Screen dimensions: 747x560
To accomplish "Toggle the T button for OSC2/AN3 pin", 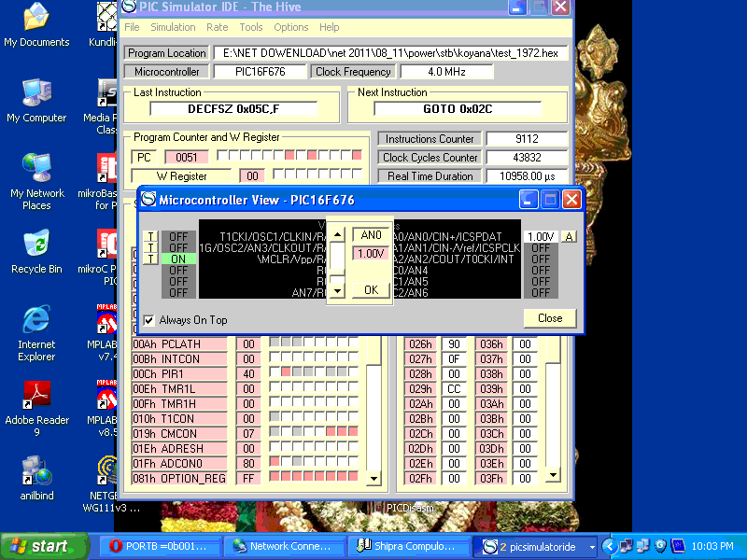I will [x=150, y=247].
